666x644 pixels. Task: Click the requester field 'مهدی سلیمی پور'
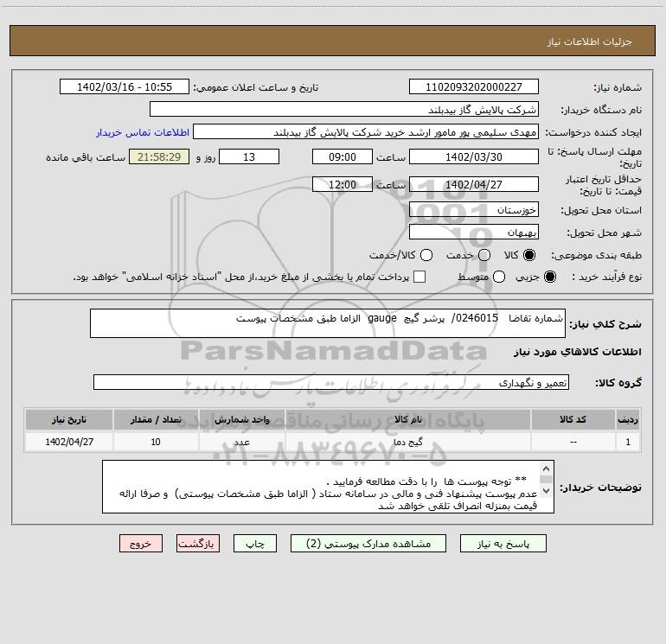click(366, 131)
